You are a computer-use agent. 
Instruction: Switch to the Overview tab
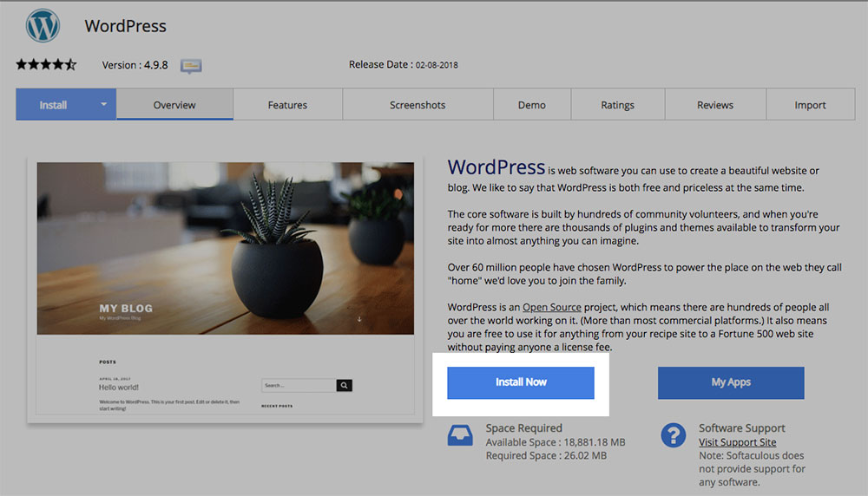click(x=174, y=105)
